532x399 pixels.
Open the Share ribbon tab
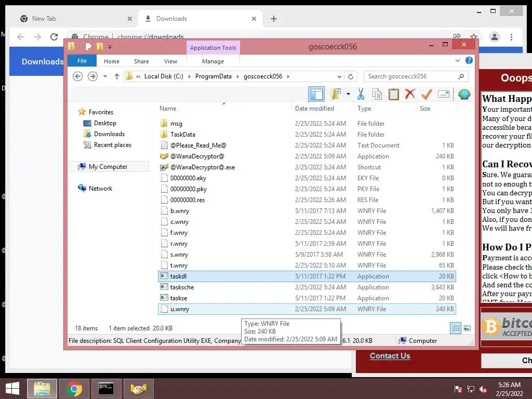coord(141,61)
